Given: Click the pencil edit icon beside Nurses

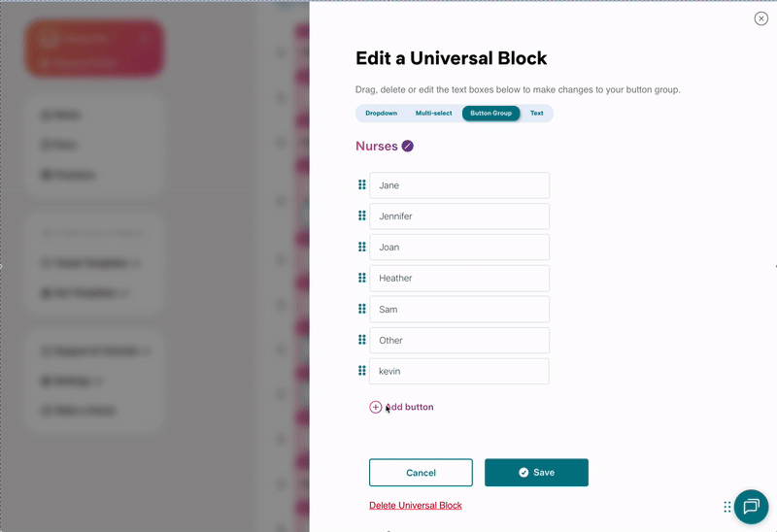Looking at the screenshot, I should pyautogui.click(x=408, y=147).
